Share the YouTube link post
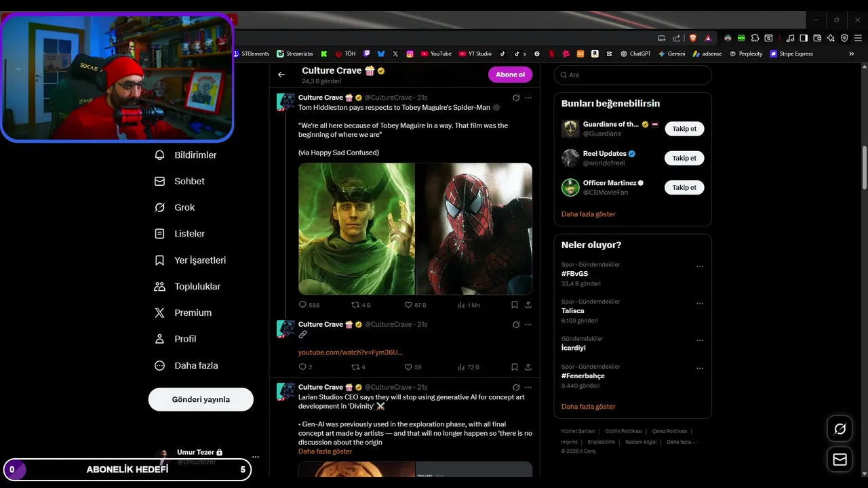Image resolution: width=868 pixels, height=488 pixels. pos(528,367)
